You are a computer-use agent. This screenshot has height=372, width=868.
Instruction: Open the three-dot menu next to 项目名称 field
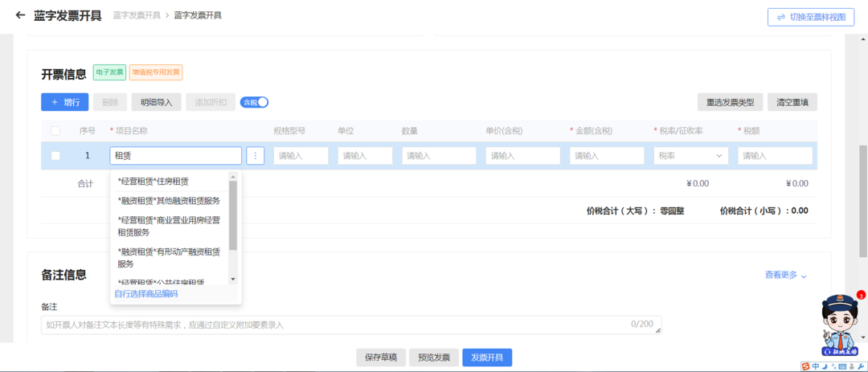[256, 156]
